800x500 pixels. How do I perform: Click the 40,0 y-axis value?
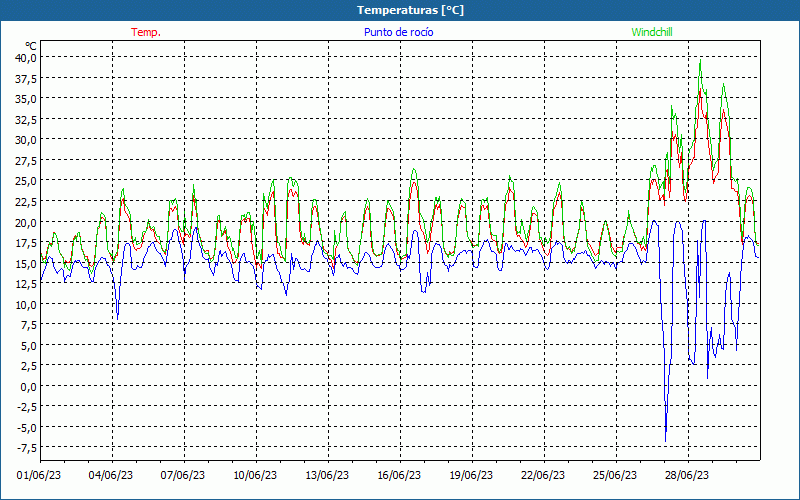coord(26,58)
